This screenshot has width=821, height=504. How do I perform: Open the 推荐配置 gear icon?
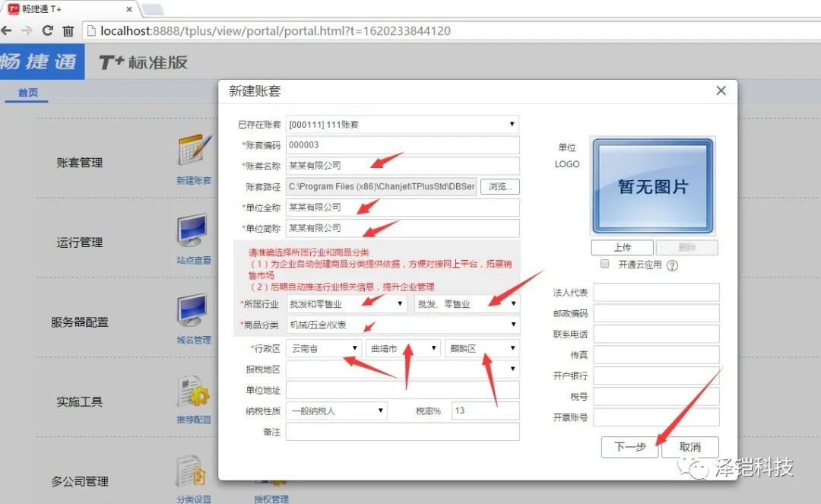tap(193, 391)
